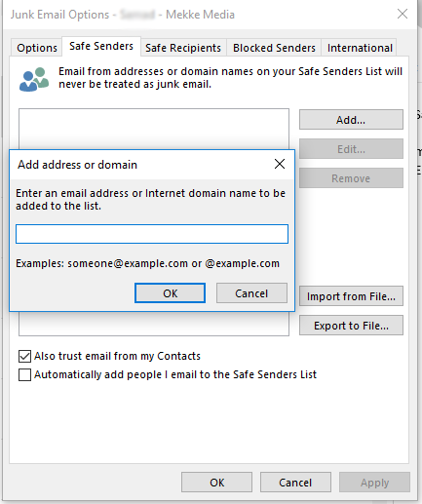Screen dimensions: 422x504
Task: Select the International tab
Action: pos(360,48)
